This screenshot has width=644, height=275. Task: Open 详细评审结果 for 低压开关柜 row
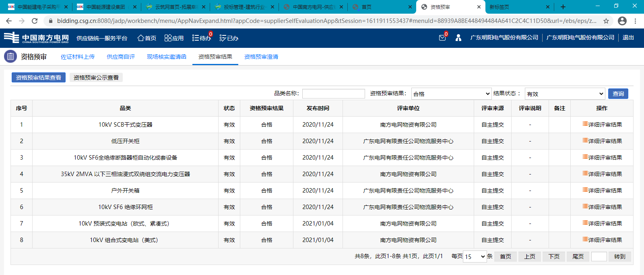tap(602, 141)
